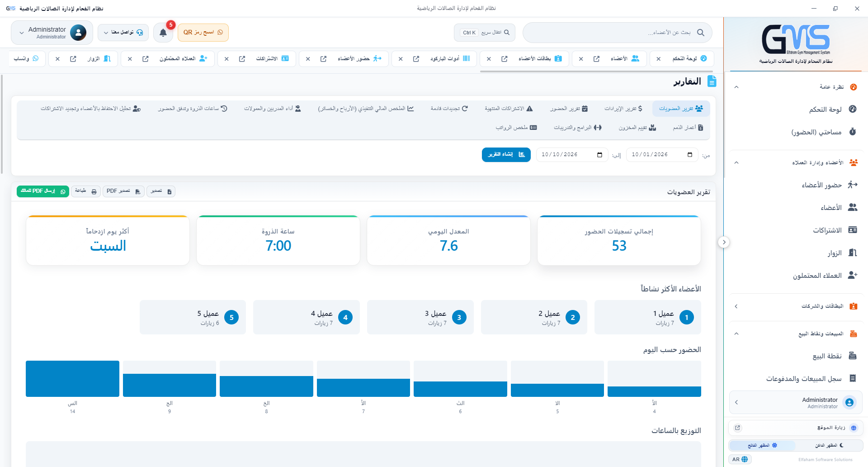Change language with the AR button
868x467 pixels.
click(740, 459)
